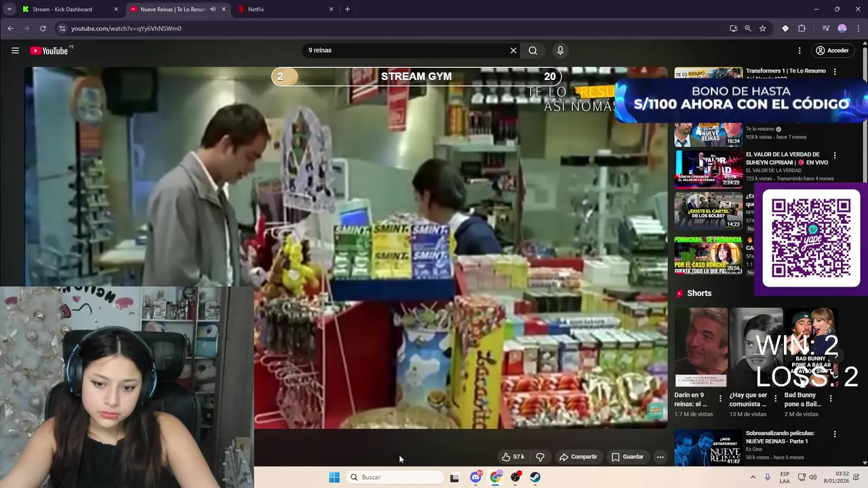Click the youtube.com address bar URL
The image size is (868, 488).
point(126,28)
